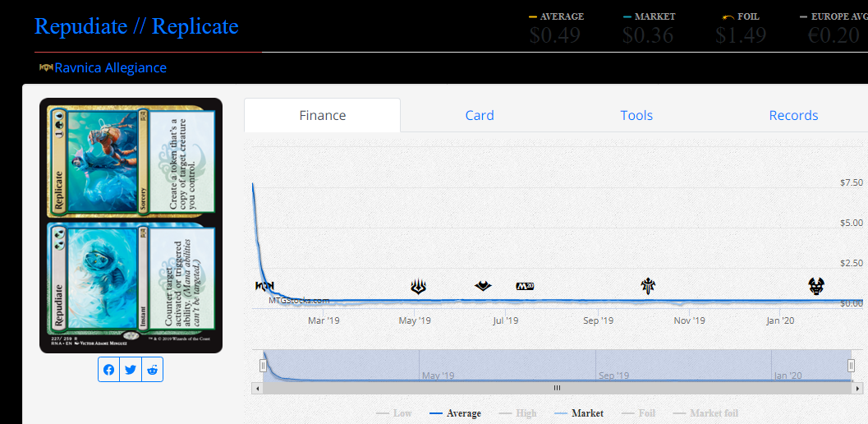The height and width of the screenshot is (424, 868).
Task: Click the FOIL price $1.49
Action: point(741,35)
